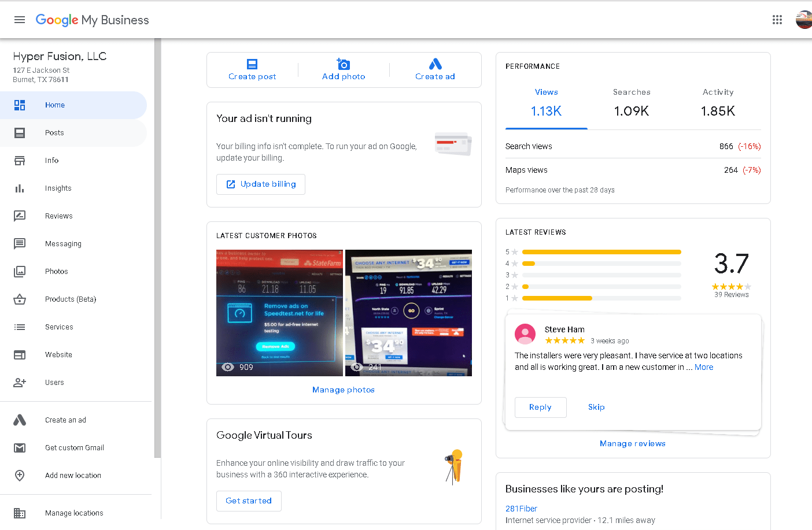Open the 281Fiber business link

(521, 509)
